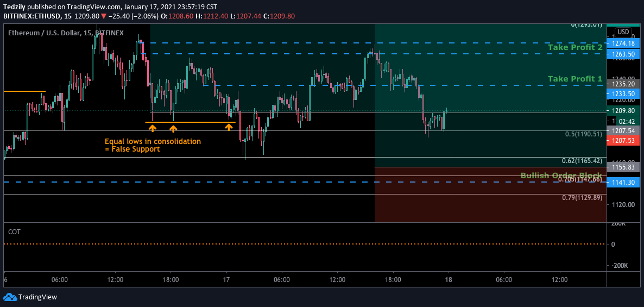The height and width of the screenshot is (307, 644).
Task: Click the 1233.50 blue price label
Action: point(623,93)
